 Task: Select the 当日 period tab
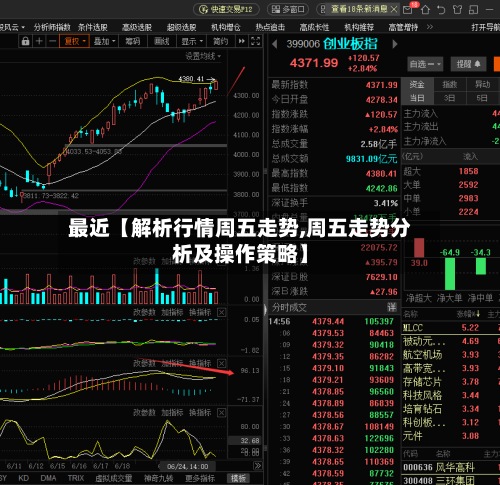coord(417,98)
